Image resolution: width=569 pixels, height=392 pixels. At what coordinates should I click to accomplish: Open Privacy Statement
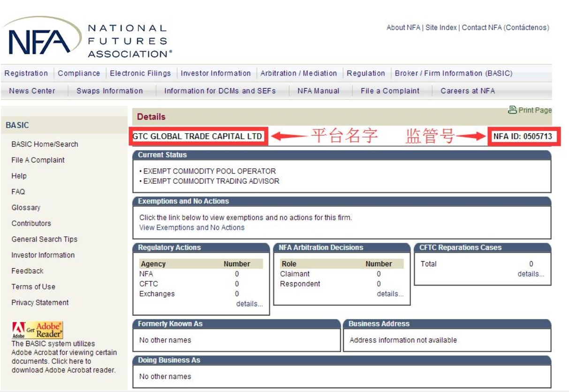pos(40,303)
